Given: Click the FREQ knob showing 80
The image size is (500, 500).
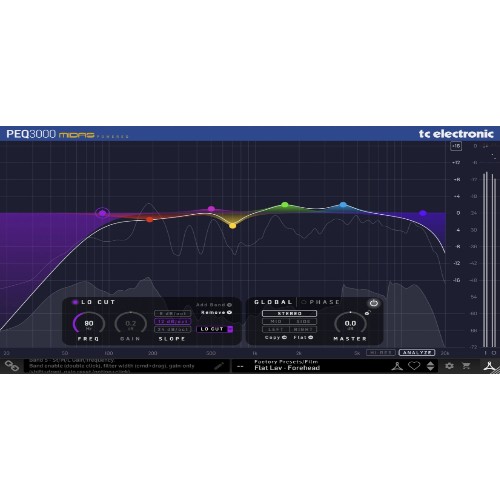Looking at the screenshot, I should pyautogui.click(x=89, y=323).
